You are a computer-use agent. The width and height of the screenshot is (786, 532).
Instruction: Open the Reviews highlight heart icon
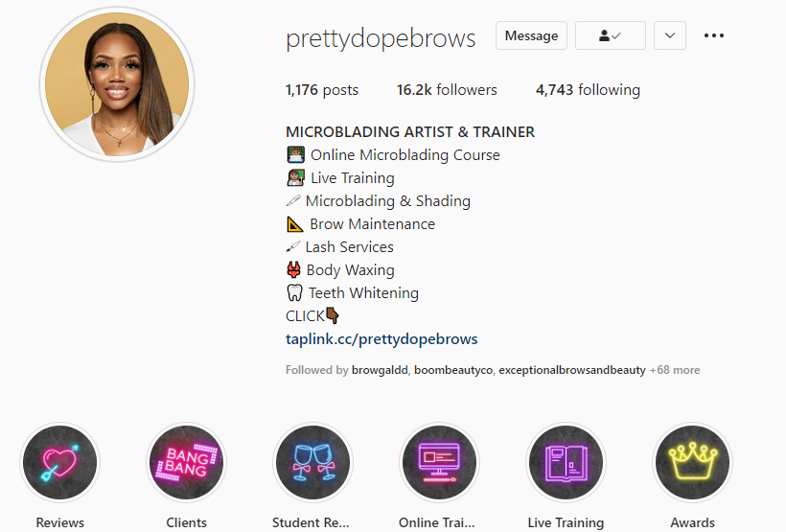coord(60,462)
